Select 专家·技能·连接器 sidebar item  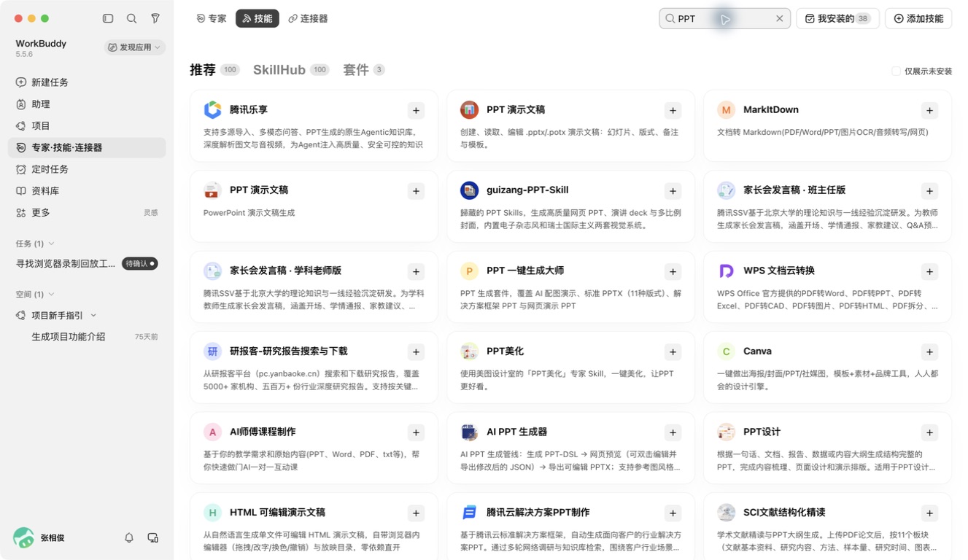[x=87, y=147]
